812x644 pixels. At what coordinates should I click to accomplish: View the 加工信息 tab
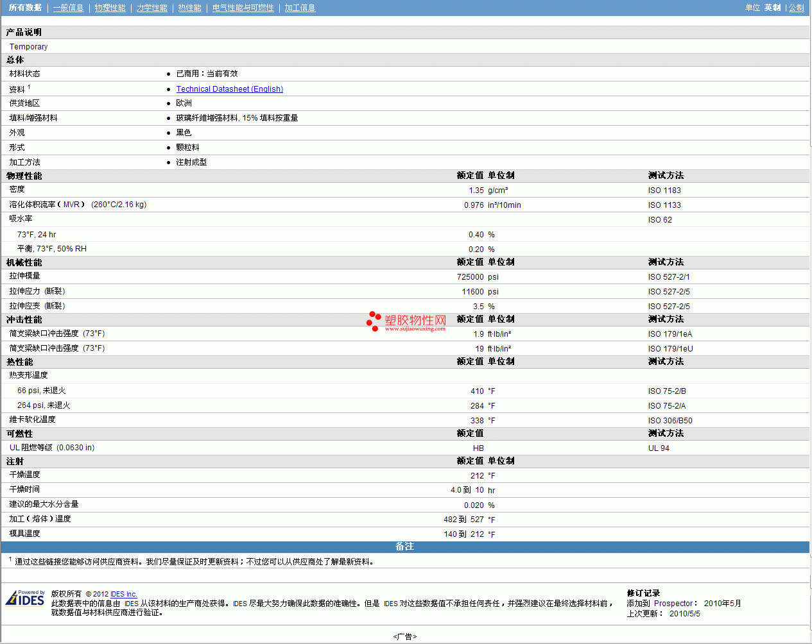point(300,8)
